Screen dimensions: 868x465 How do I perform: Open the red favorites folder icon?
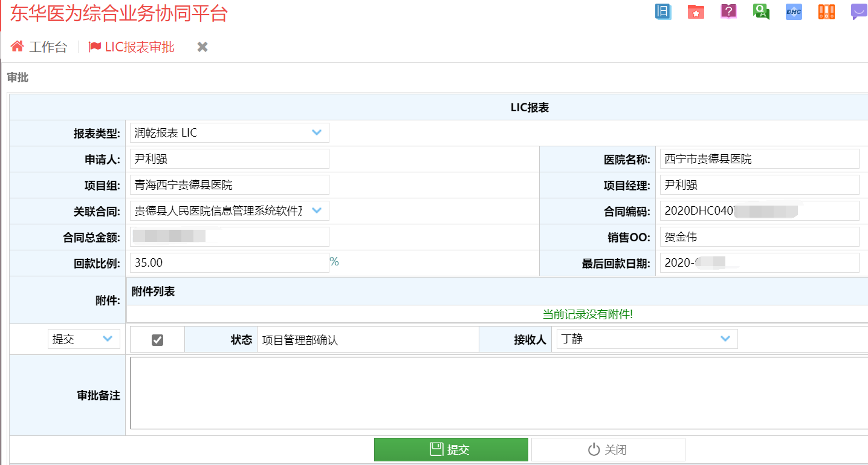pyautogui.click(x=696, y=11)
